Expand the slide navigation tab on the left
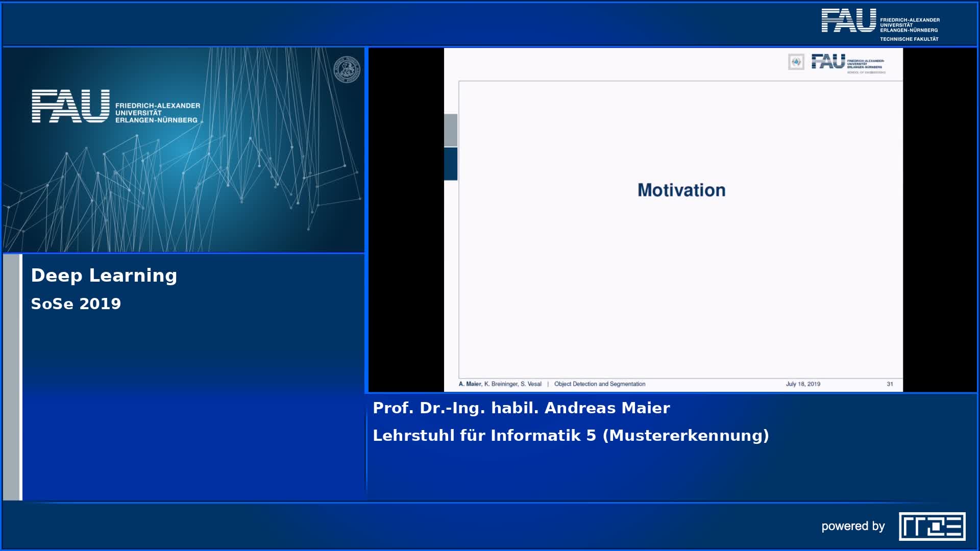Viewport: 980px width, 551px height. 451,148
